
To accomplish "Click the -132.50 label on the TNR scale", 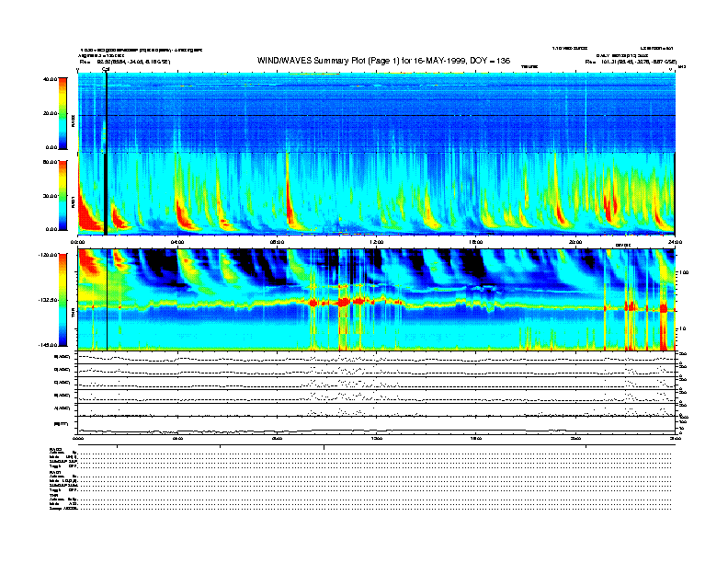I will [48, 300].
